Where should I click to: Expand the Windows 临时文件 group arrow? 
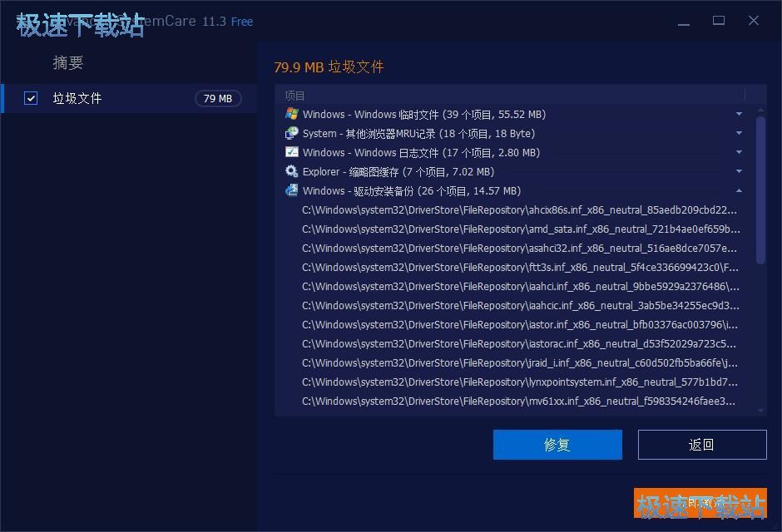(x=739, y=114)
